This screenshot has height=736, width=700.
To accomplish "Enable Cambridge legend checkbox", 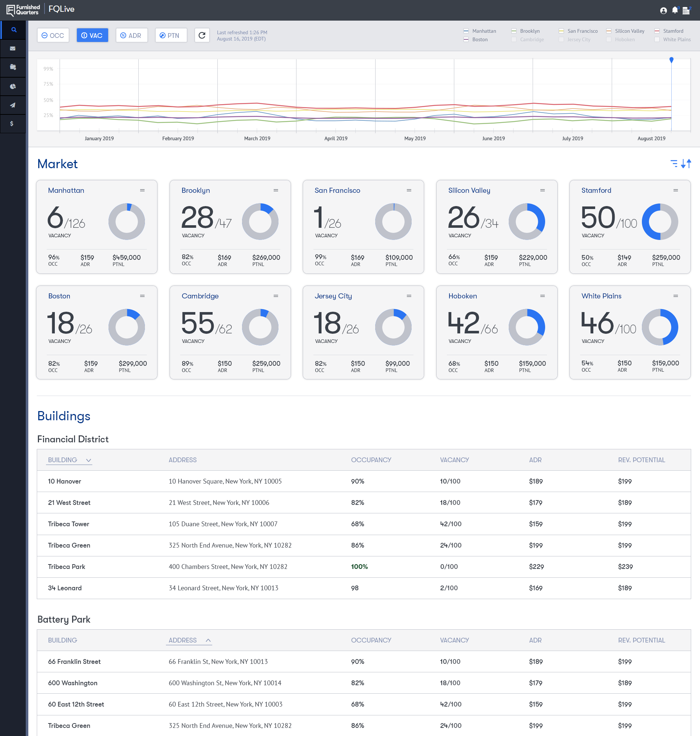I will pos(514,40).
